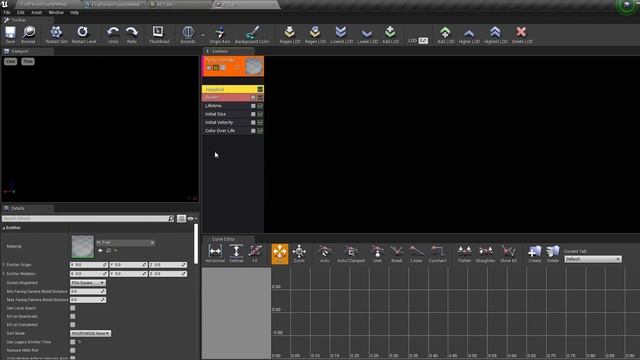This screenshot has width=640, height=360.
Task: Click the Fit icon in Curve Editor
Action: [x=255, y=253]
